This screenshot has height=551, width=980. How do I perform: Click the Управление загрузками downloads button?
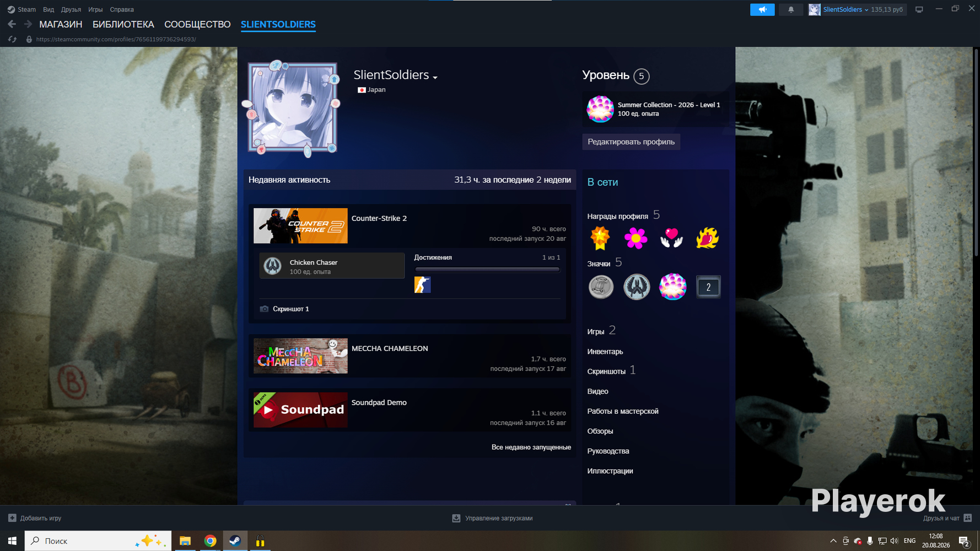click(x=492, y=518)
